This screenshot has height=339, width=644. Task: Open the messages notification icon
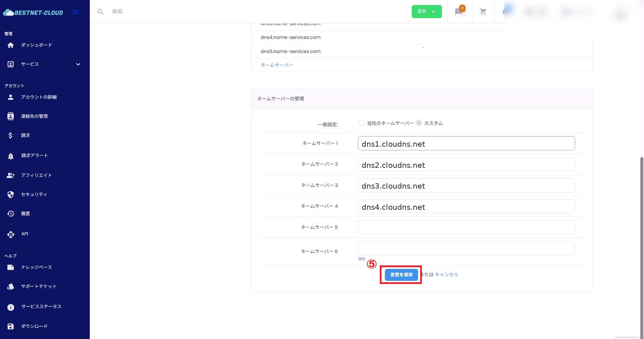(459, 12)
